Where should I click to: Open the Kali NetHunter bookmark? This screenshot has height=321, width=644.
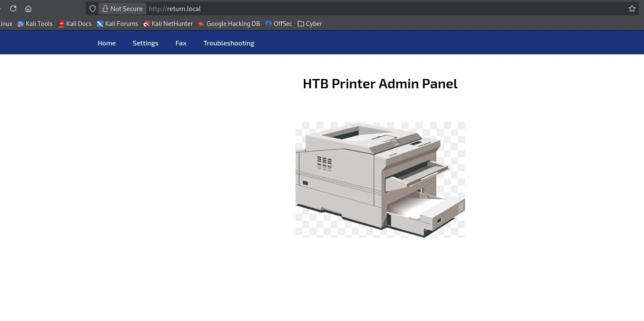click(168, 24)
